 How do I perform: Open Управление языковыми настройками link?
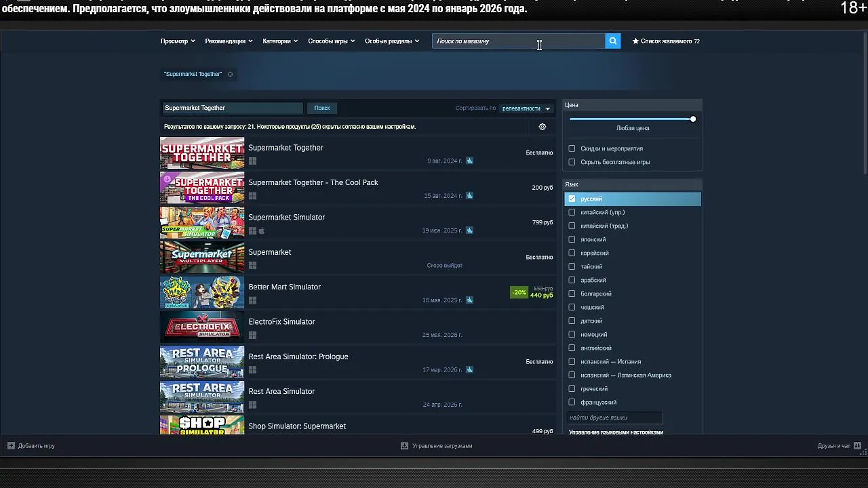coord(616,432)
